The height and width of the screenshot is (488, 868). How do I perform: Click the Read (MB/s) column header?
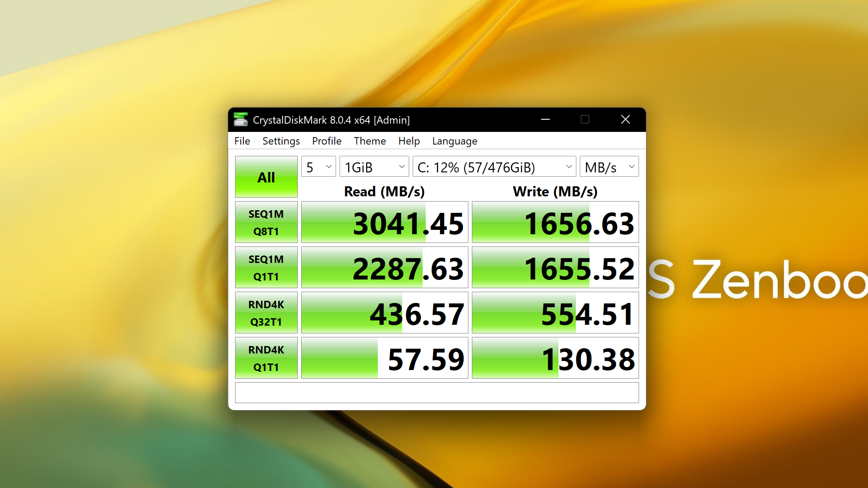(x=384, y=192)
